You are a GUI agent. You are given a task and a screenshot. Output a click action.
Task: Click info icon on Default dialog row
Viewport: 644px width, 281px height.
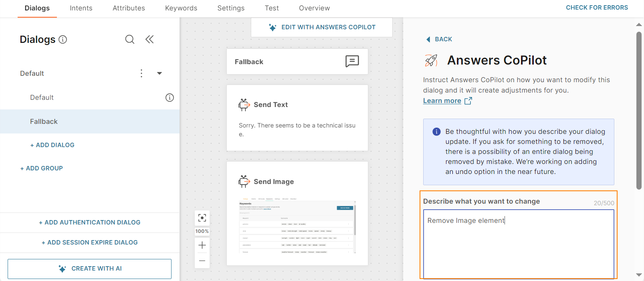point(170,97)
